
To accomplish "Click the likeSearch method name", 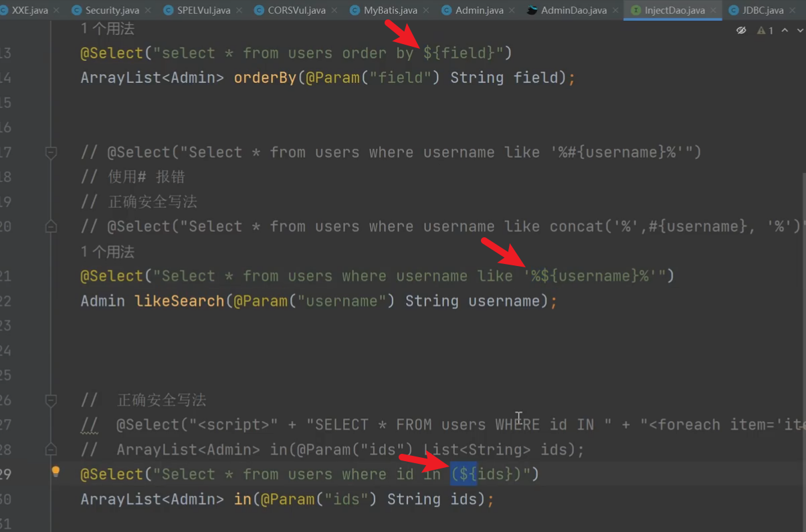I will pos(179,301).
